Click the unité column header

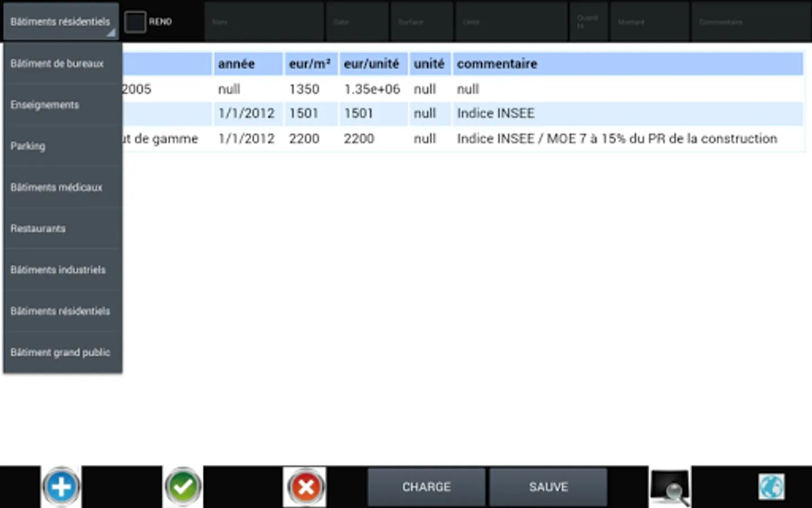pos(430,64)
